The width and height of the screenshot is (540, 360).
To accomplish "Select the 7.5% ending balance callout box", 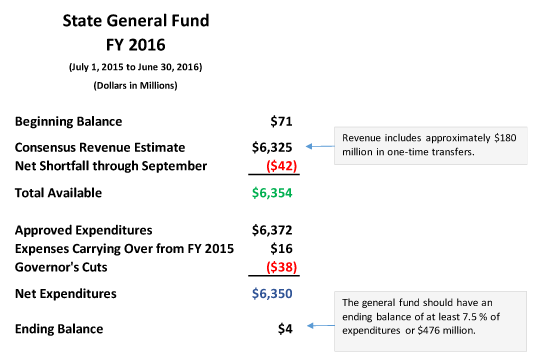I will point(430,321).
